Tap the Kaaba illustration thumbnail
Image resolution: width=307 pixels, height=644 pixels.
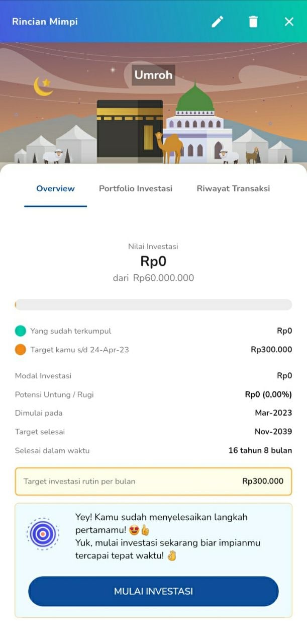coord(130,128)
